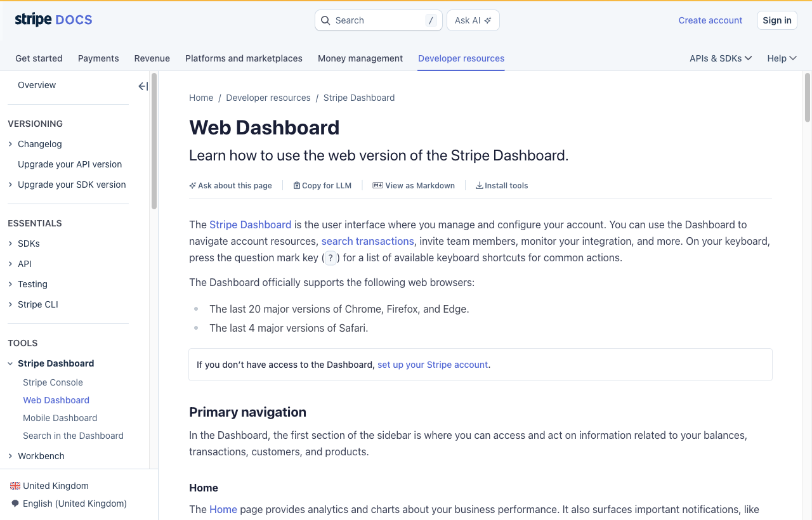Image resolution: width=812 pixels, height=520 pixels.
Task: Select Web Dashboard in sidebar
Action: (56, 400)
